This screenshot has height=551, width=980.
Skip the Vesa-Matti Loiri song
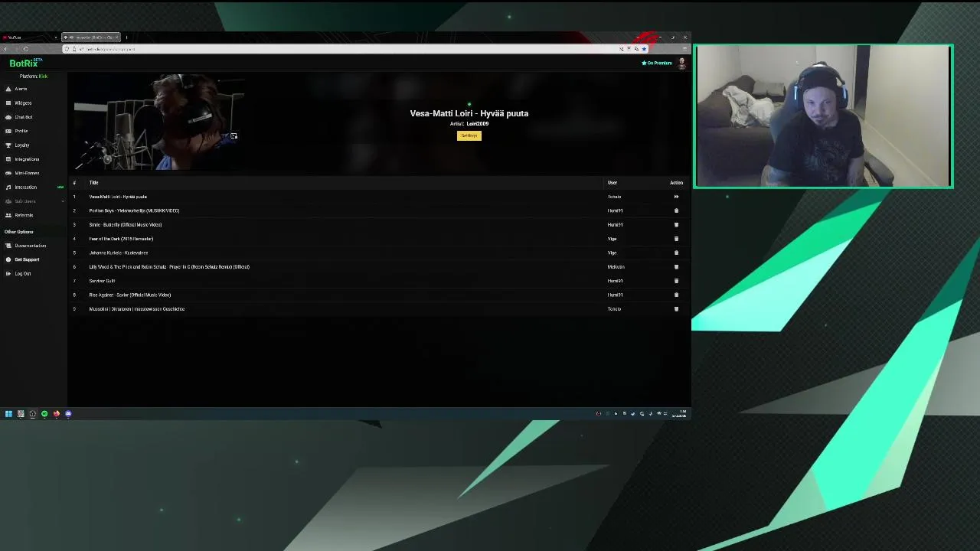[676, 197]
